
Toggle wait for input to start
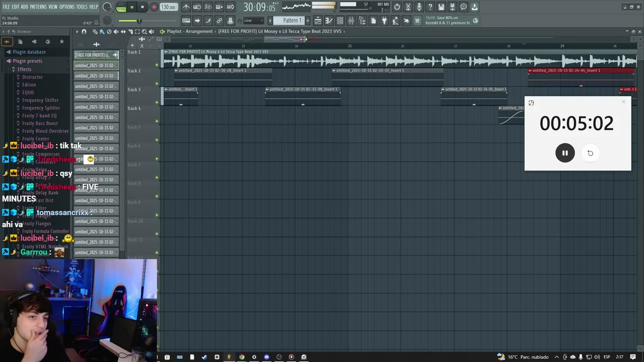pos(197,7)
